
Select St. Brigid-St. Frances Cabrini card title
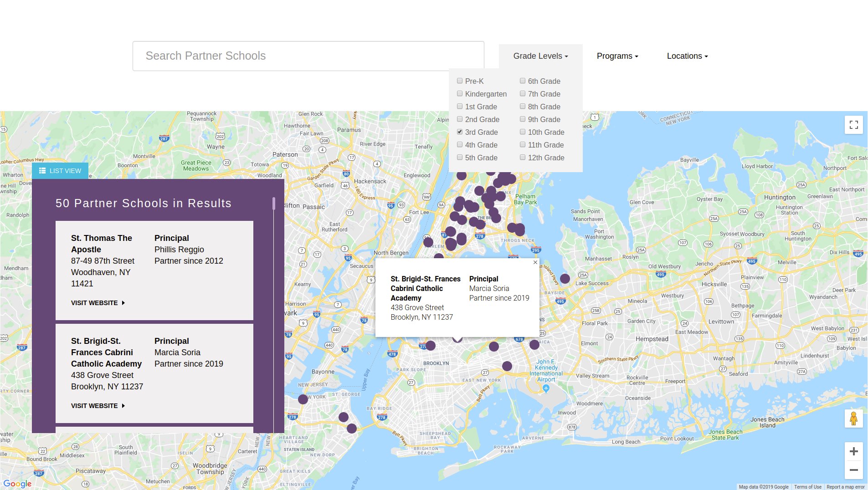tap(106, 352)
